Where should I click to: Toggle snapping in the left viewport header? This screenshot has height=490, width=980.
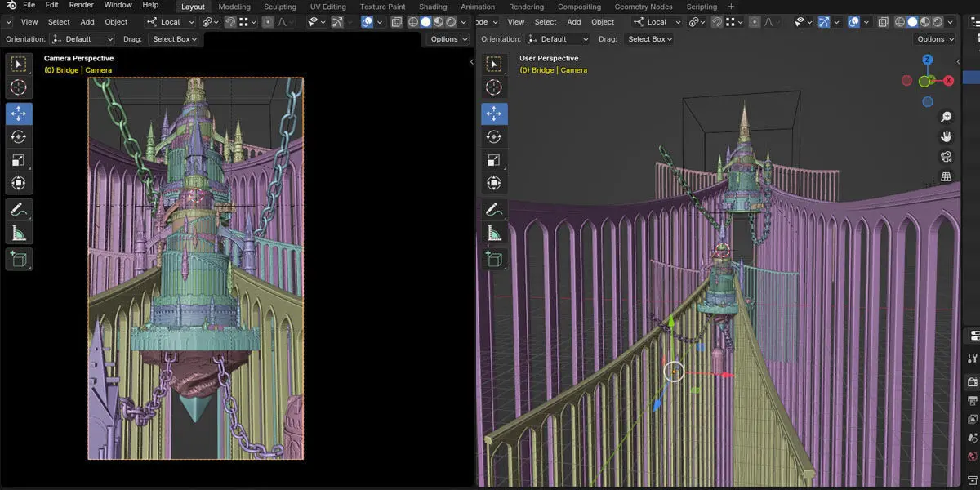coord(229,22)
